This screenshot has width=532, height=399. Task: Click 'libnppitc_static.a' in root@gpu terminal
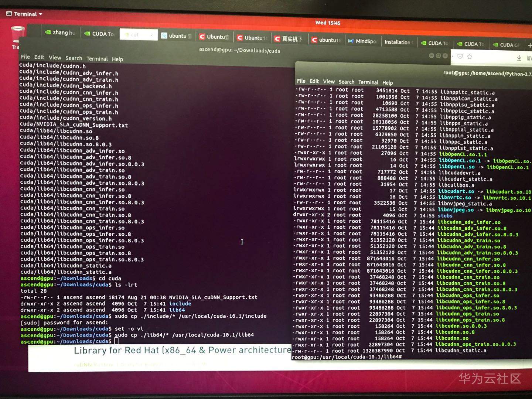[467, 92]
